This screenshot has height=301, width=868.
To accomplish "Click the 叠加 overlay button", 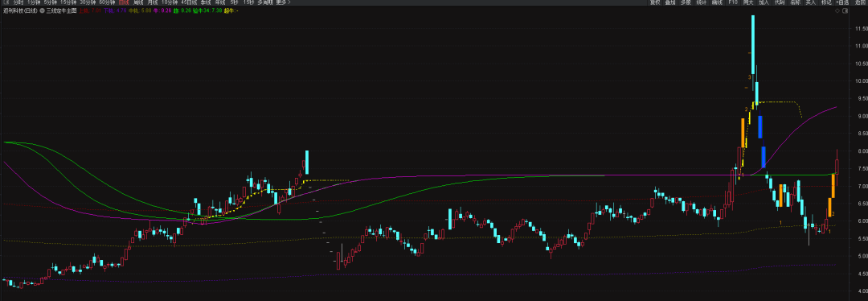I will 670,2.
